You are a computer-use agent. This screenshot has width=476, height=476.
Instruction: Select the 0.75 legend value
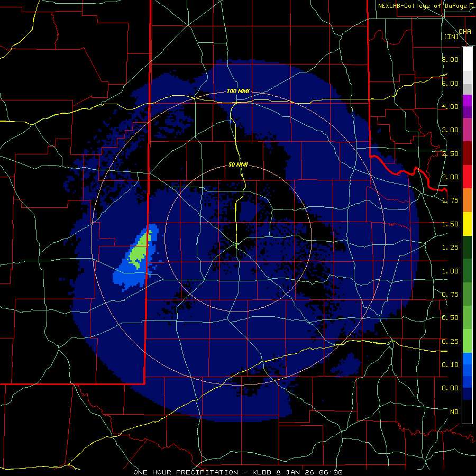[450, 295]
